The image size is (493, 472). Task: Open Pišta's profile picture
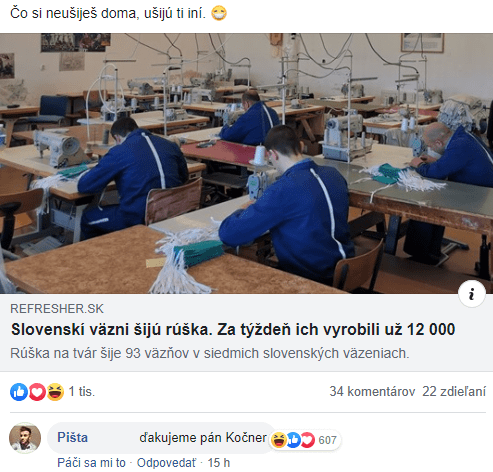[x=25, y=438]
